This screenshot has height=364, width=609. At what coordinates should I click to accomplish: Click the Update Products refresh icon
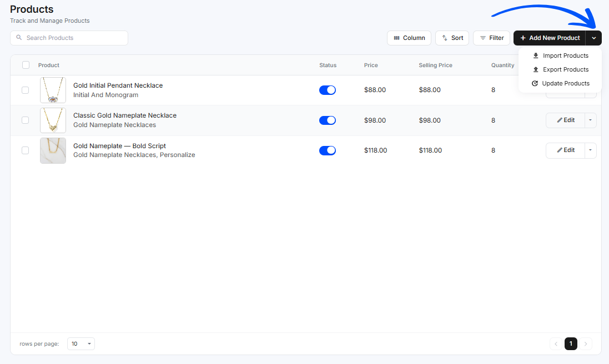point(535,83)
